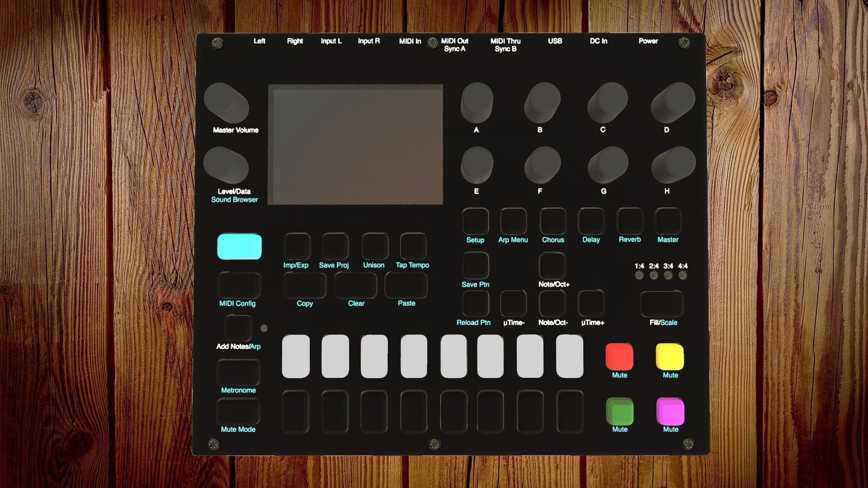Adjust parameter knob B
The image size is (868, 488).
coord(542,102)
